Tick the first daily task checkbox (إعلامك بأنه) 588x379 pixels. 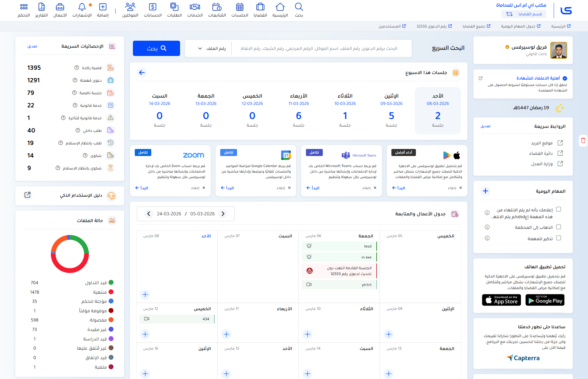pos(558,209)
